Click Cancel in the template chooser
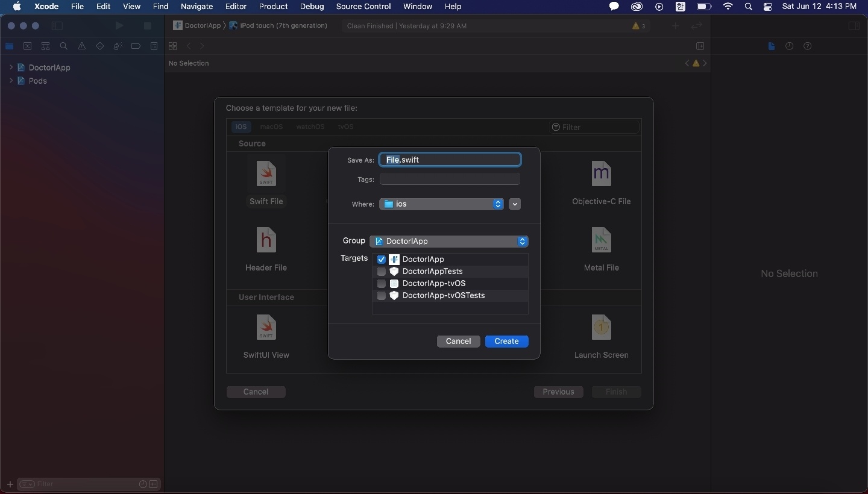The height and width of the screenshot is (494, 868). point(256,392)
